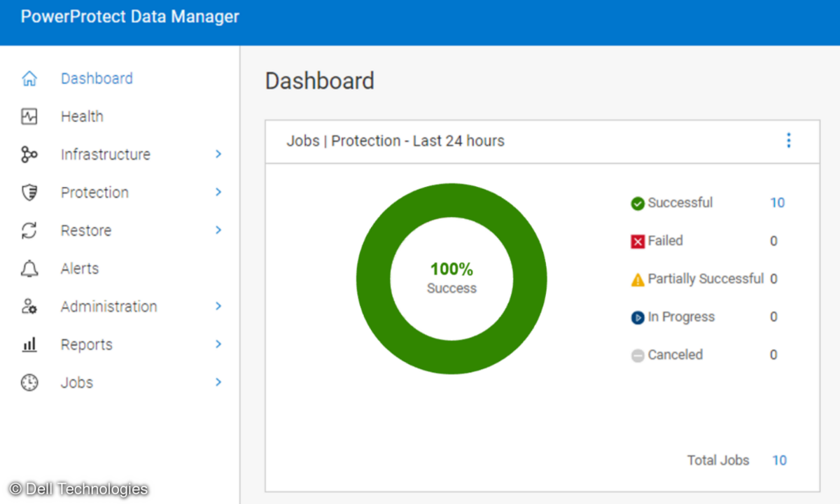Screen dimensions: 840x504
Task: Click the Jobs | Protection - Last 24 hours title
Action: (x=395, y=141)
